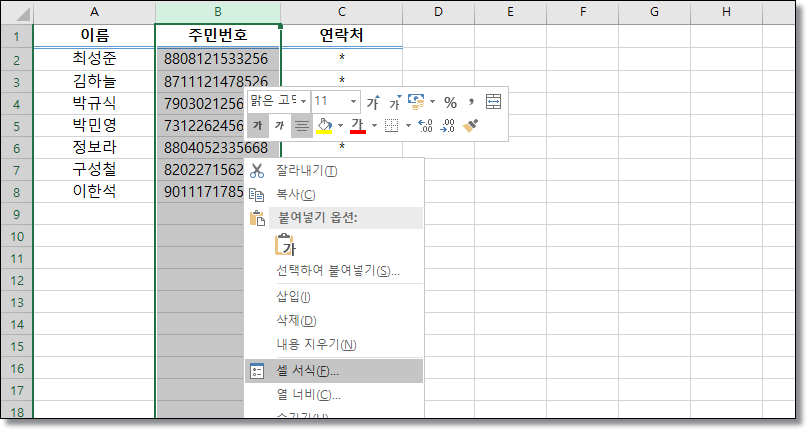Apply accounting number format icon

(416, 102)
